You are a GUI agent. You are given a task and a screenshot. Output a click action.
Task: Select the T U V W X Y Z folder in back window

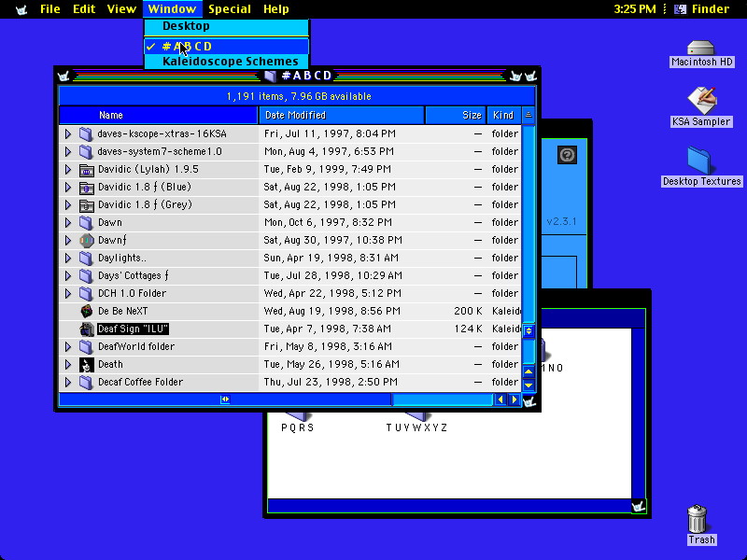coord(416,421)
